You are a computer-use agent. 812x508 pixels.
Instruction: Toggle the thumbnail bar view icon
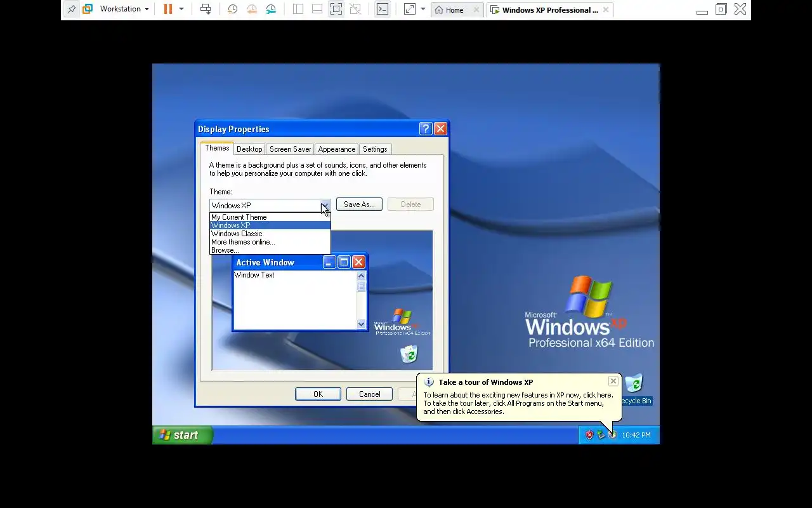point(317,10)
